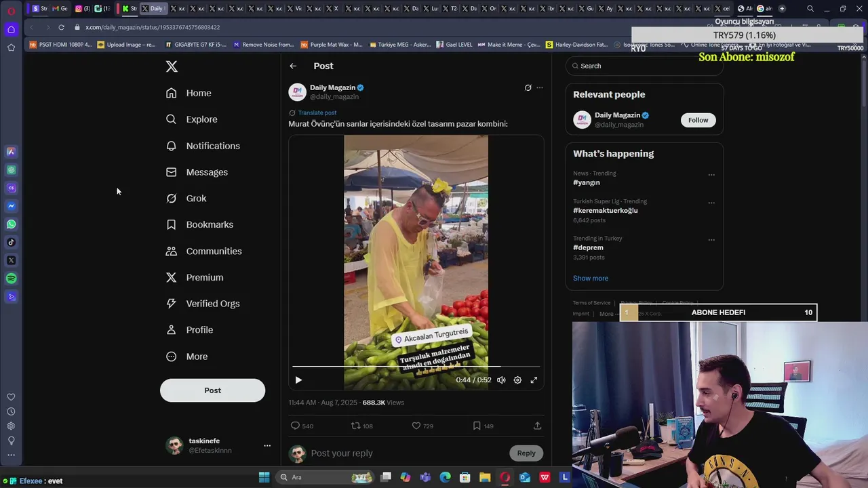This screenshot has width=868, height=488.
Task: Click the Grok explain post icon
Action: coord(528,87)
